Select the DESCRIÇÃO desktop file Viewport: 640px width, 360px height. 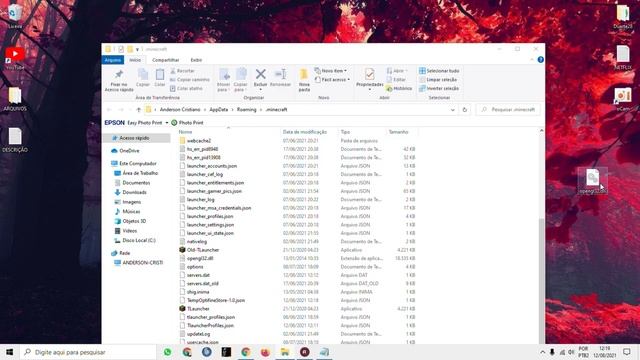15,140
